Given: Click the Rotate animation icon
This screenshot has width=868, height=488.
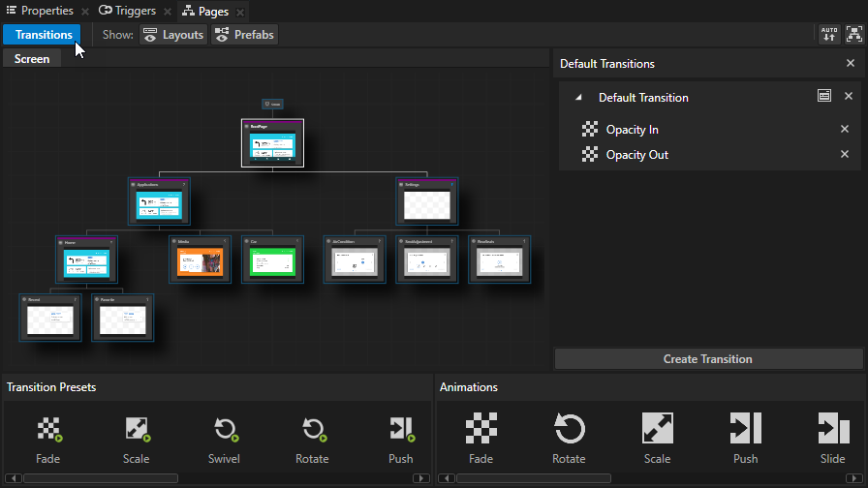Looking at the screenshot, I should [x=569, y=429].
